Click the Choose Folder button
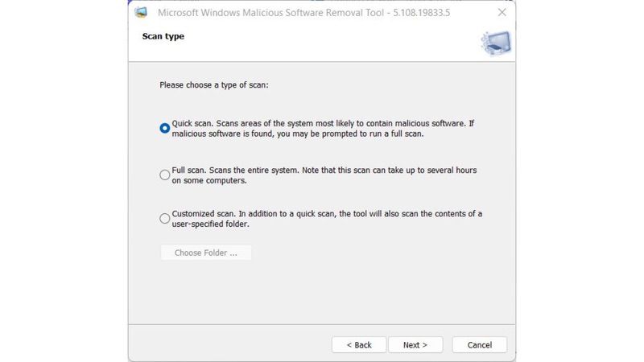The width and height of the screenshot is (644, 362). [206, 253]
